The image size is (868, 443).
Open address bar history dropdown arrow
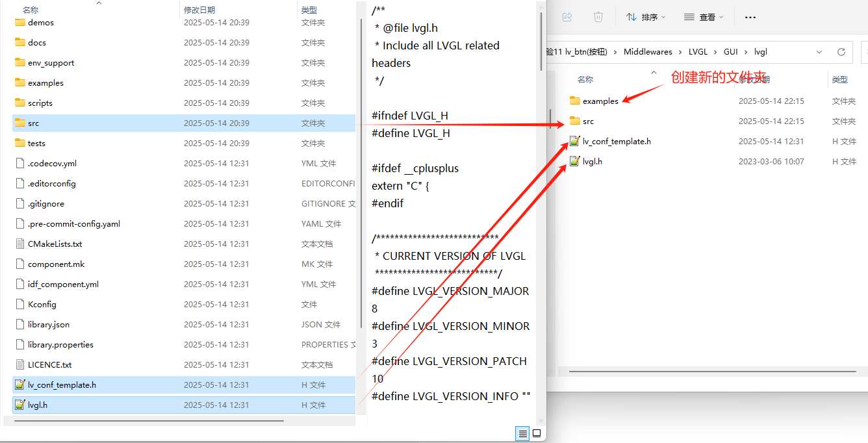819,52
